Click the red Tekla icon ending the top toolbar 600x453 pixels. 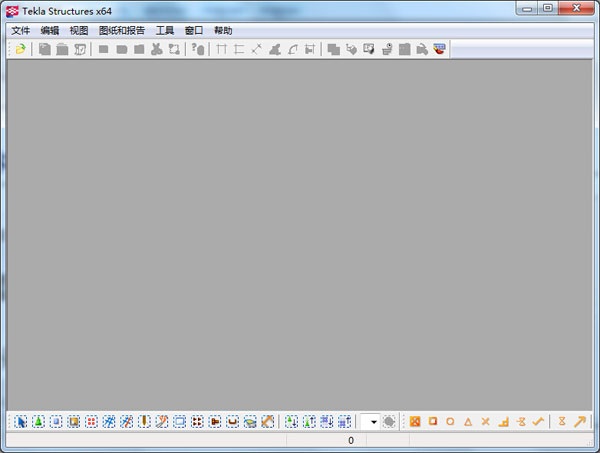click(x=439, y=49)
